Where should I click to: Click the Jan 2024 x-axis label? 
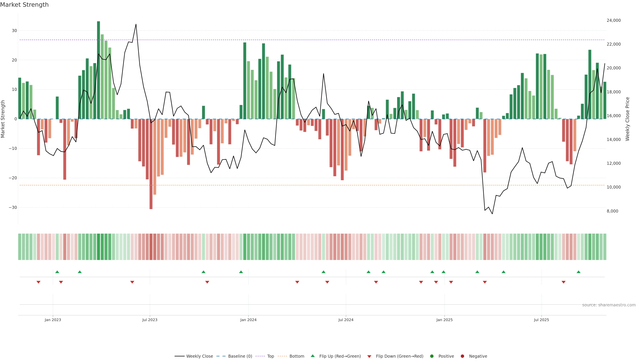[x=248, y=320]
